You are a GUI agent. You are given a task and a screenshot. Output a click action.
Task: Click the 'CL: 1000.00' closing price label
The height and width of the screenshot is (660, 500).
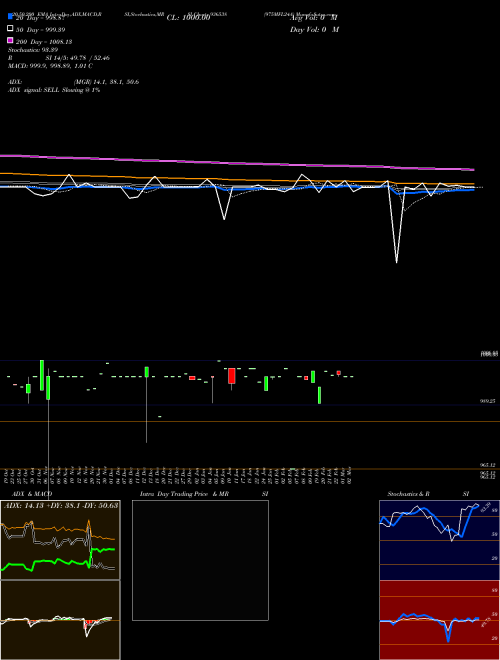pyautogui.click(x=188, y=18)
